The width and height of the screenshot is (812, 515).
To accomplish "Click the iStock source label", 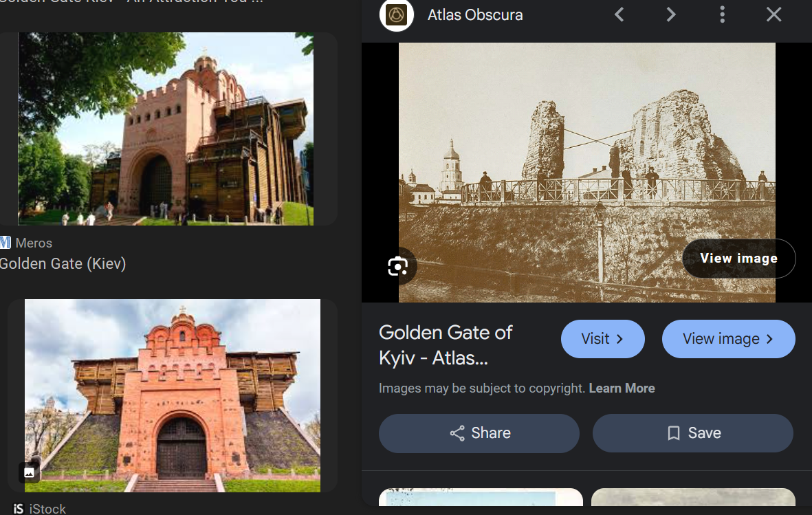I will point(47,509).
